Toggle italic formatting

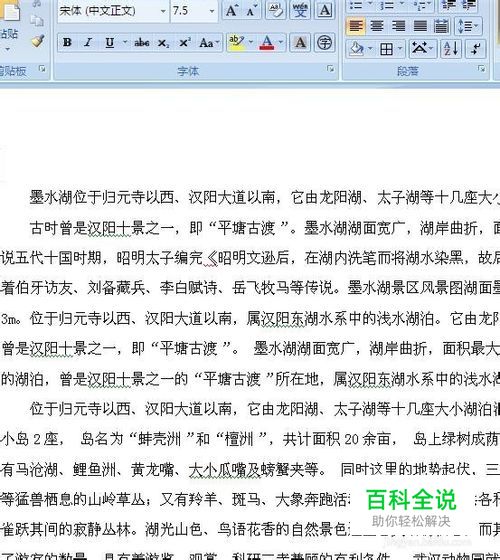(88, 42)
